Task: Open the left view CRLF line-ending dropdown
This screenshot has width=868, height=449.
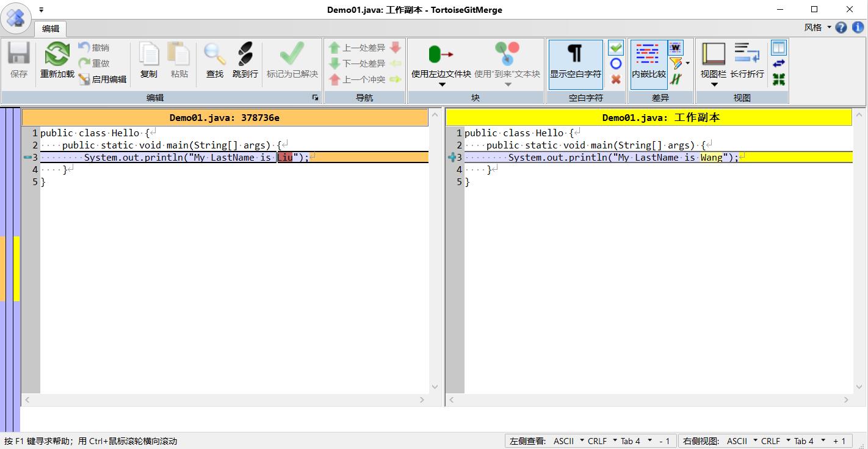Action: (x=602, y=441)
